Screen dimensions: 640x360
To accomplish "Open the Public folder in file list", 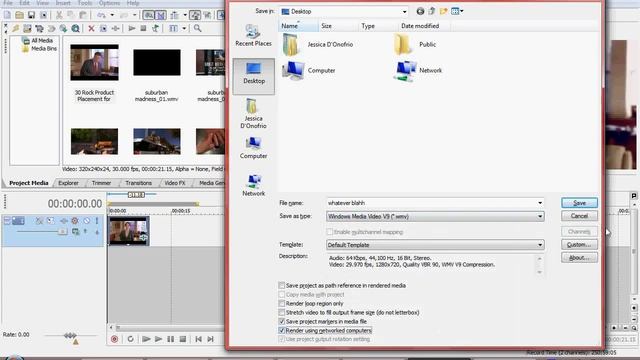I will pyautogui.click(x=415, y=44).
